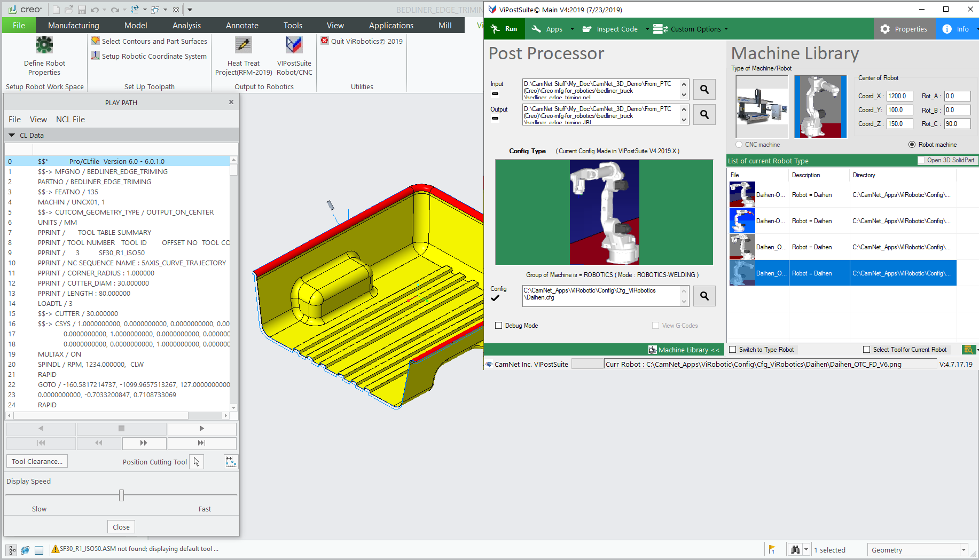Open VIPostSuite Robot/CNC

tap(294, 55)
